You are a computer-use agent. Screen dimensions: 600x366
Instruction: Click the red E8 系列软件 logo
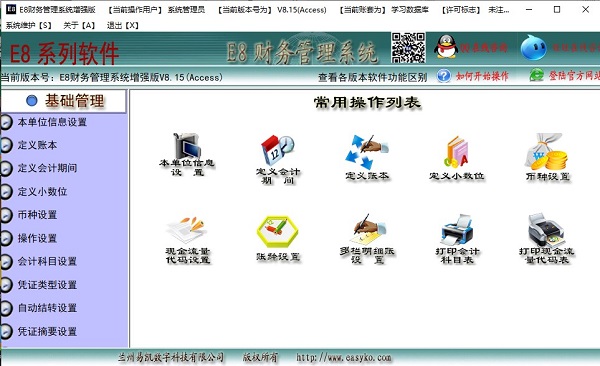64,54
